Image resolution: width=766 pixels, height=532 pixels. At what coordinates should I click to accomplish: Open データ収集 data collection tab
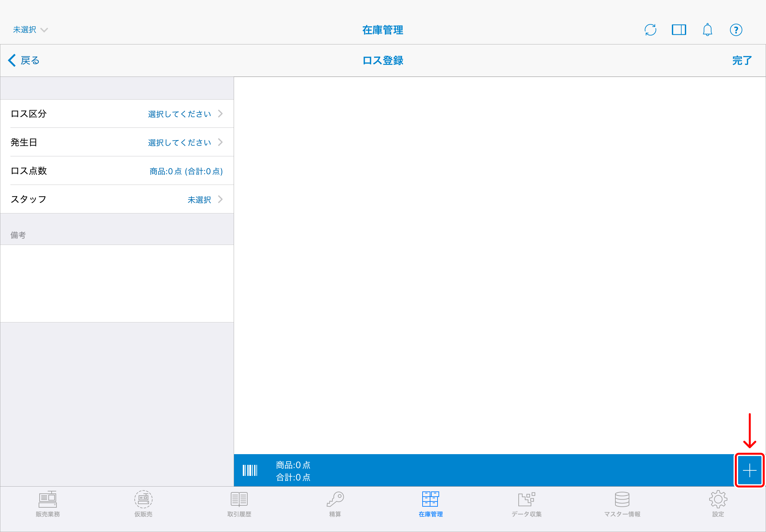[526, 504]
